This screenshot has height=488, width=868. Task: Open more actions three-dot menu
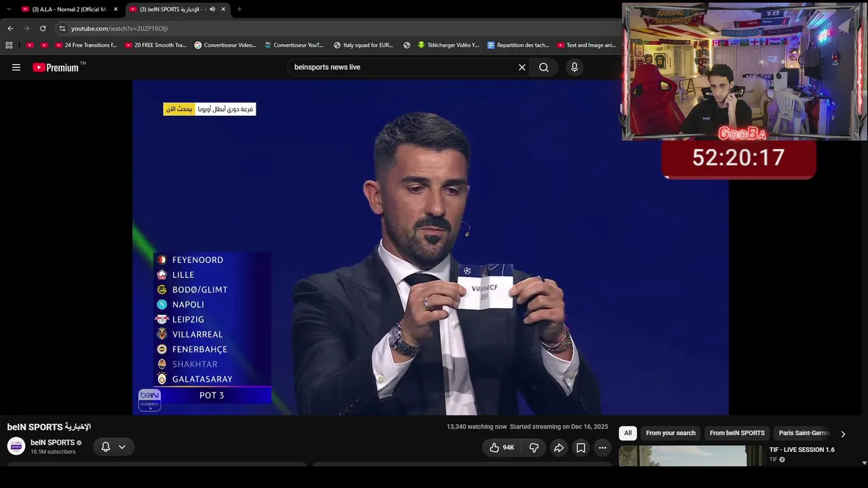(603, 447)
